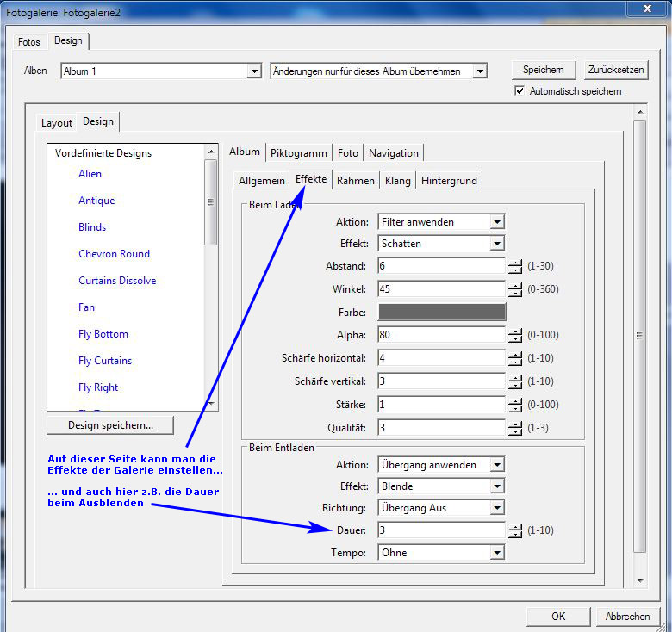Switch to the Rahmen tab
The image size is (672, 632).
355,181
